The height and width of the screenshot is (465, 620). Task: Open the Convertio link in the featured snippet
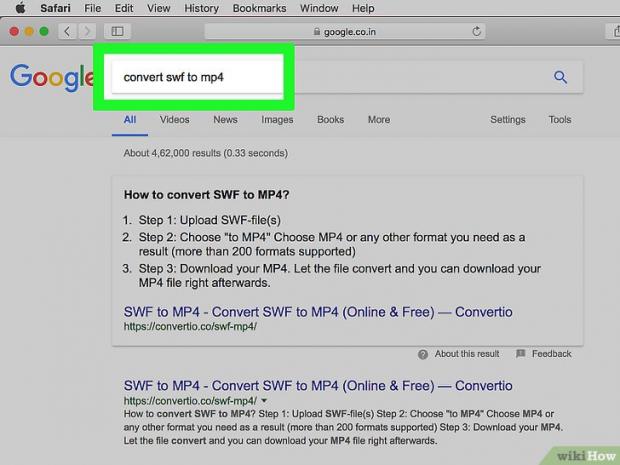[x=317, y=312]
